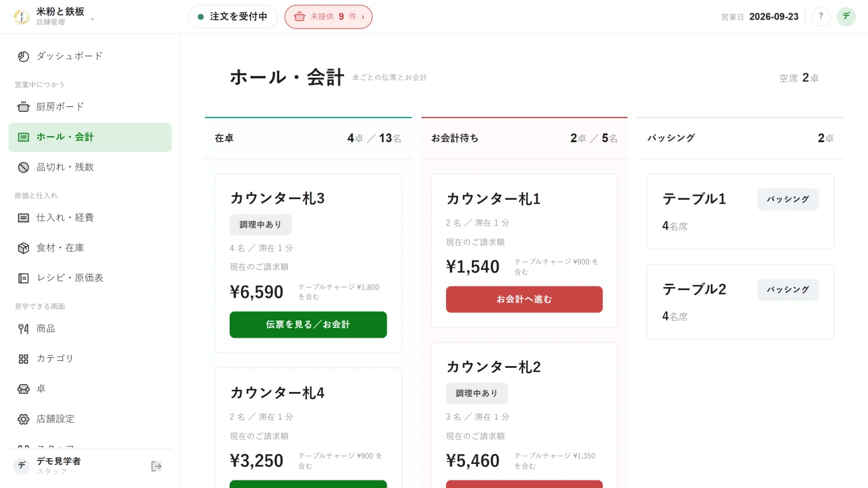The image size is (868, 488).
Task: Click the ¥5,460 billing amount
Action: 473,461
